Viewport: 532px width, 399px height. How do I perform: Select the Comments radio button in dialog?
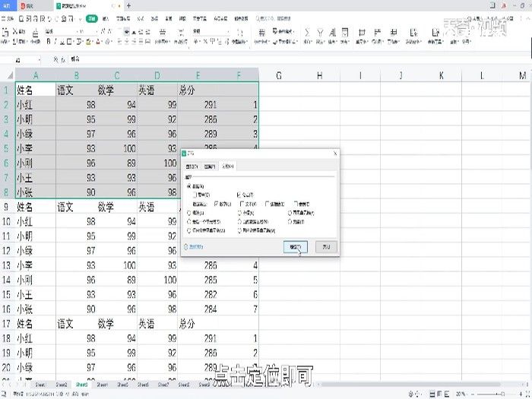pos(189,213)
